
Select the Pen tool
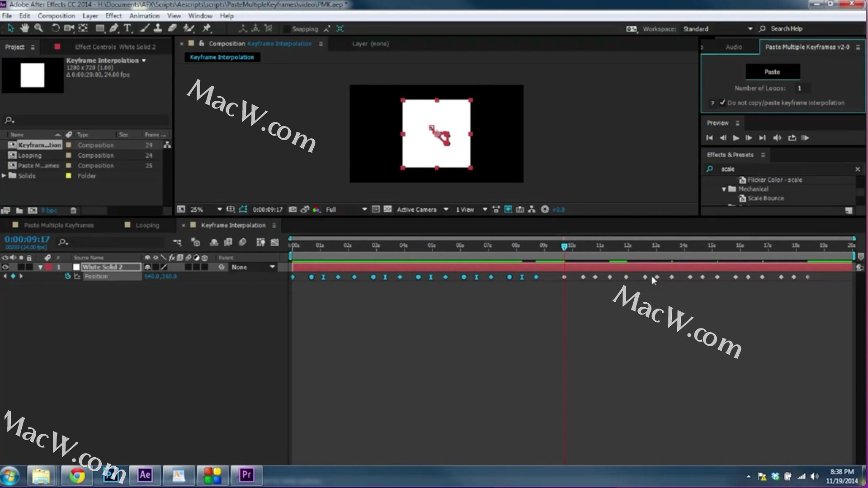tap(114, 28)
